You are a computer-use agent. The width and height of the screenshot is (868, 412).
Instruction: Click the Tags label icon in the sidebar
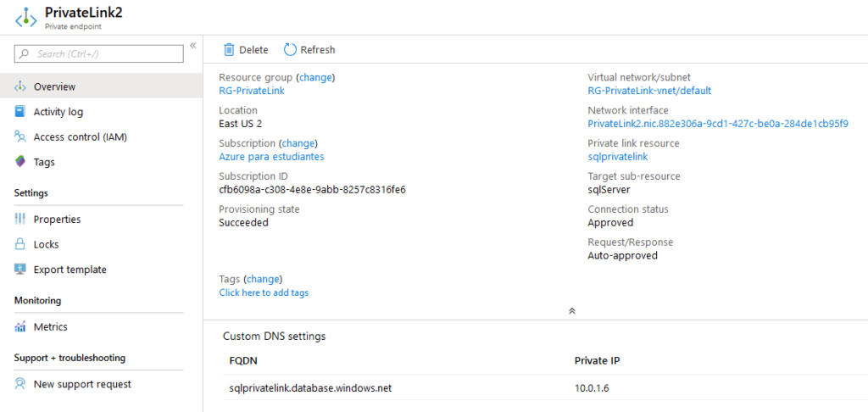[20, 162]
